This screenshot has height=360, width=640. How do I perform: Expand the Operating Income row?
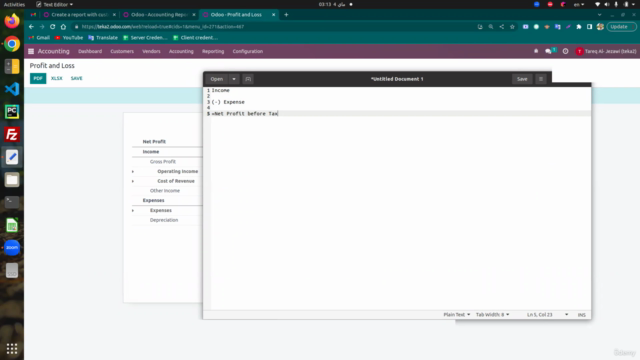pyautogui.click(x=133, y=171)
